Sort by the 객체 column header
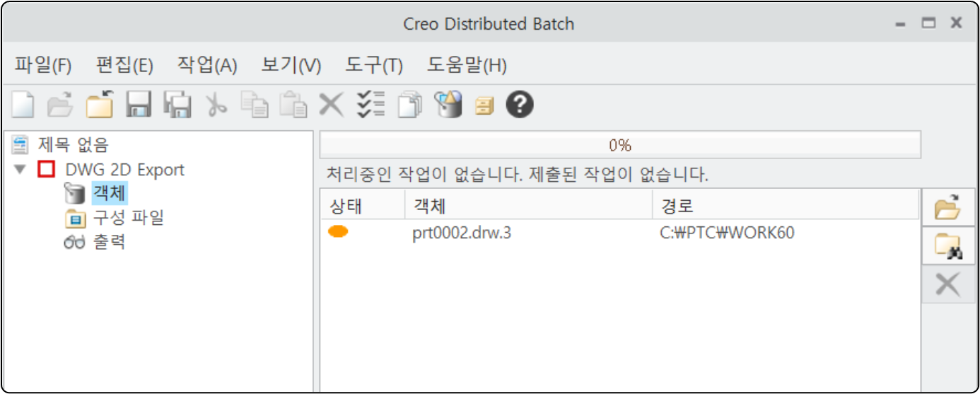 click(x=528, y=206)
